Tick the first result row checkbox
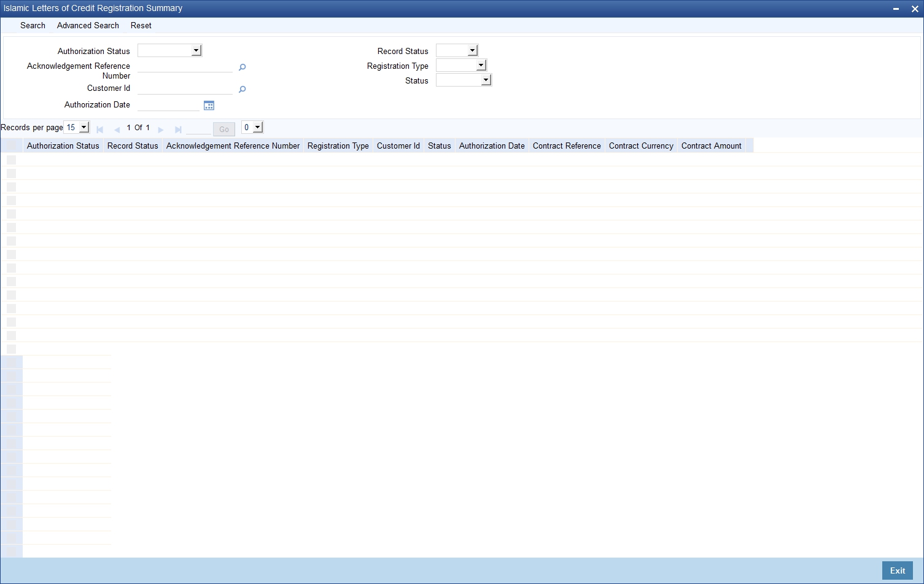The image size is (924, 584). pos(11,160)
